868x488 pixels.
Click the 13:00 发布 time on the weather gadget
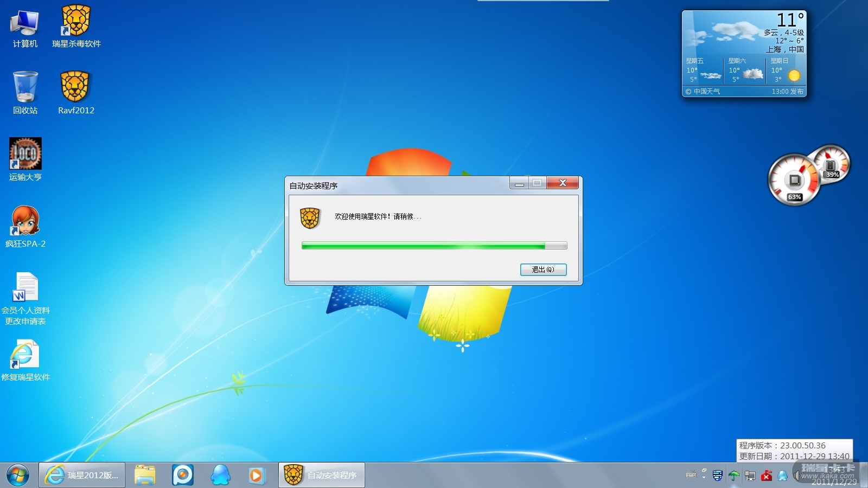click(788, 92)
